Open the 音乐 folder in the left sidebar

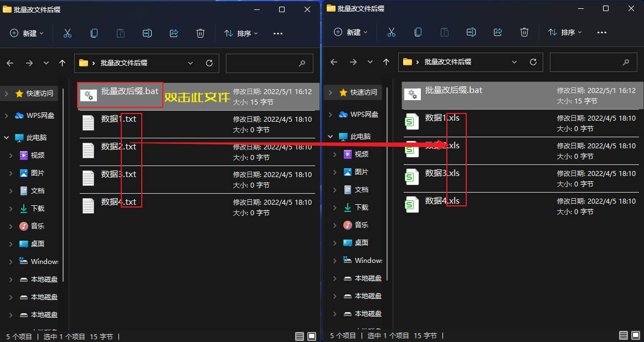(36, 226)
